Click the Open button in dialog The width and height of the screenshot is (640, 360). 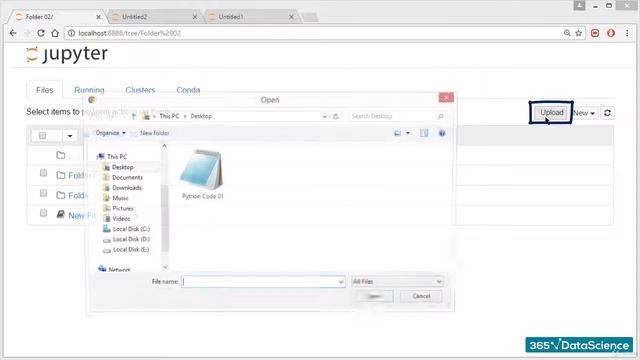coord(374,296)
